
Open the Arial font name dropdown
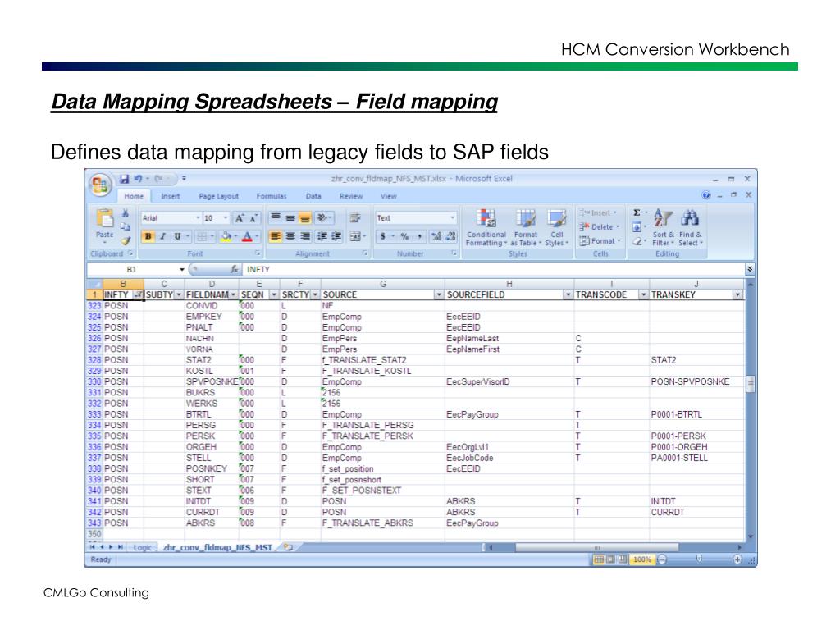tap(198, 217)
